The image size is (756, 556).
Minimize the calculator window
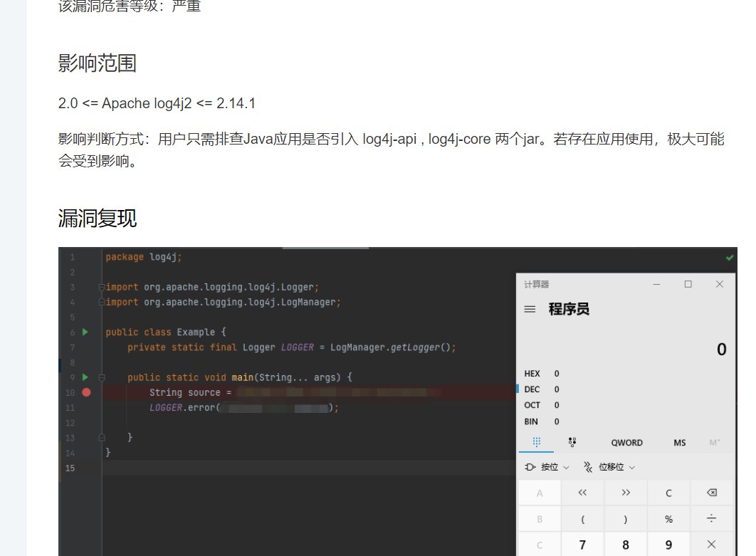coord(656,284)
